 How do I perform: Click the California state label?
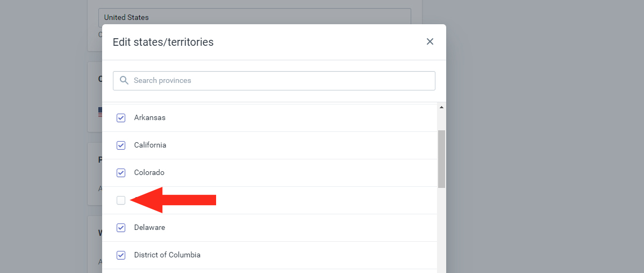pos(150,145)
